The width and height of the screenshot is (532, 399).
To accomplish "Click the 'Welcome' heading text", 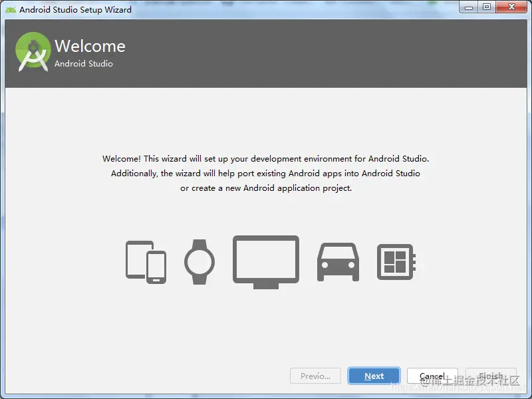I will click(x=90, y=46).
